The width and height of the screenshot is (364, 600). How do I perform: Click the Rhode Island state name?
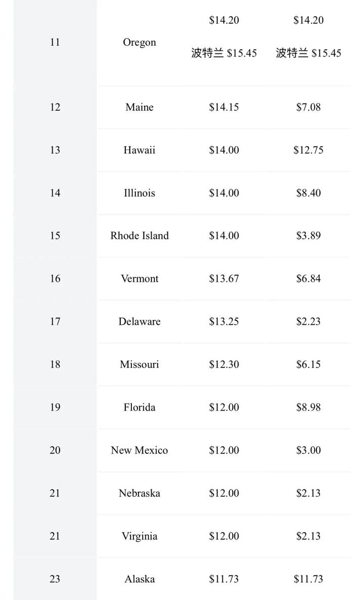click(139, 236)
